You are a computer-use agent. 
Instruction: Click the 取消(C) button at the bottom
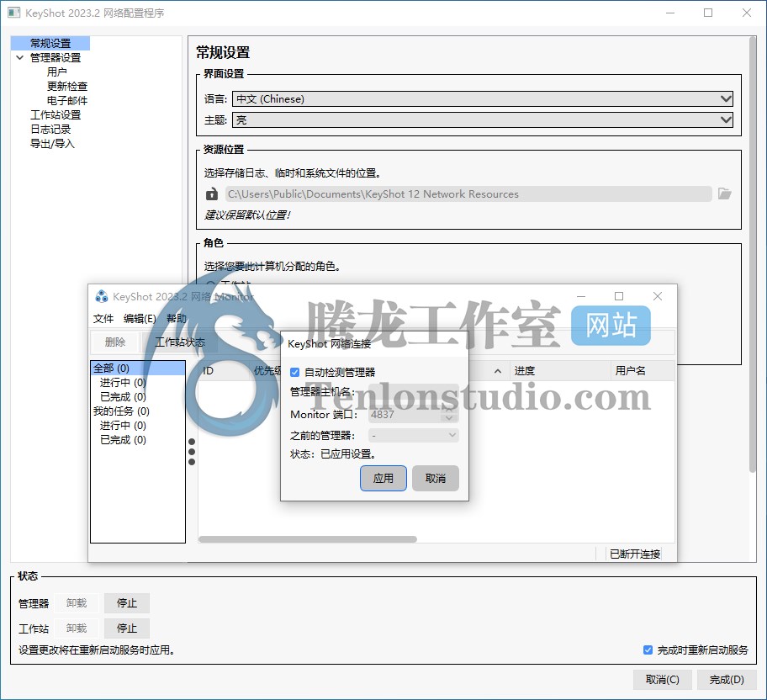[x=663, y=680]
